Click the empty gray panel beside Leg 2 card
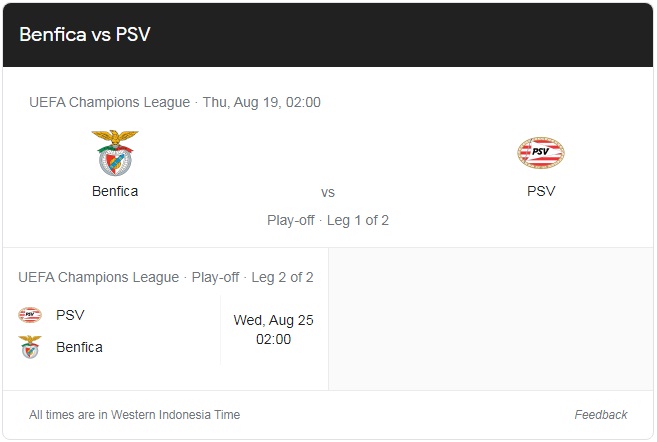The width and height of the screenshot is (657, 442). (491, 319)
